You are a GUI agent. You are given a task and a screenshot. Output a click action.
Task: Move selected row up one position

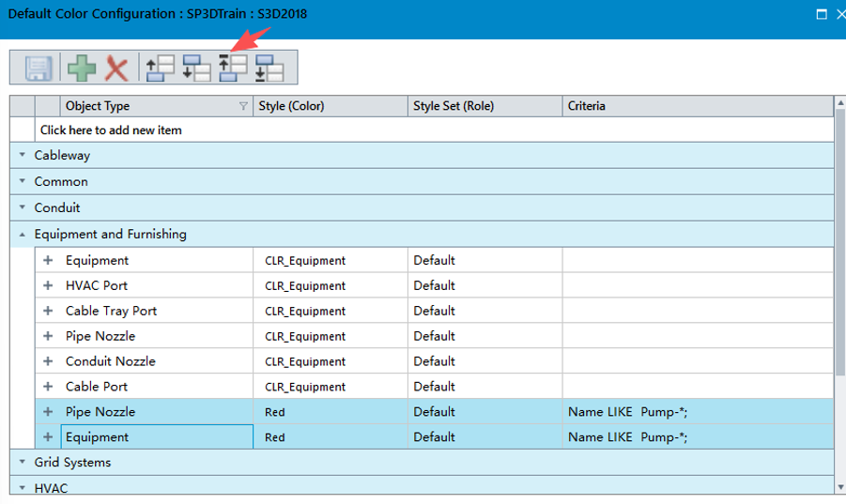pos(161,69)
